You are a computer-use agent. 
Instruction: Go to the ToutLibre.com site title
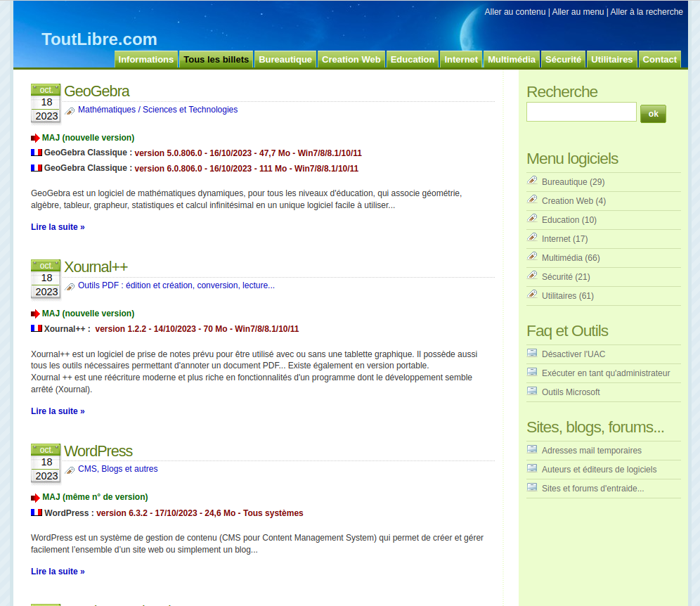click(x=99, y=39)
